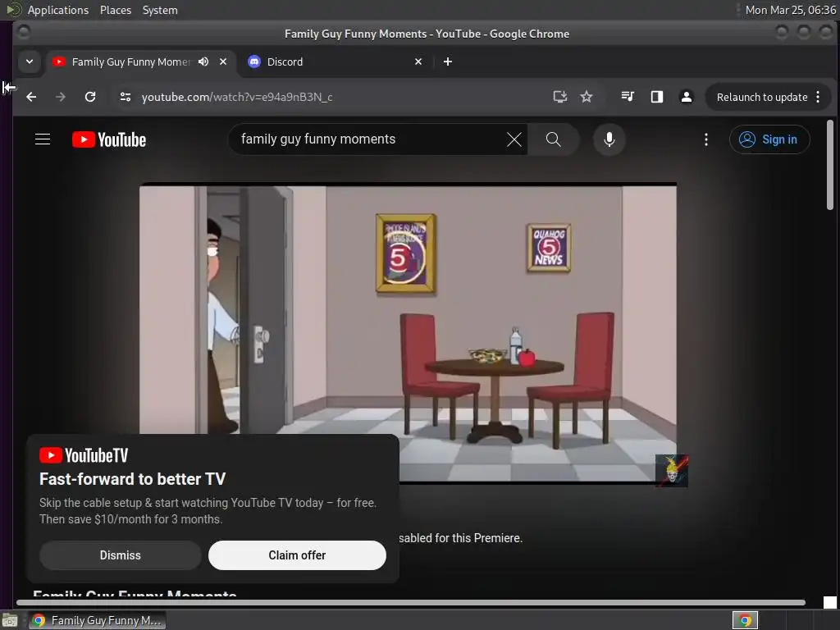Image resolution: width=840 pixels, height=630 pixels.
Task: Clear the search query with X
Action: pos(514,139)
